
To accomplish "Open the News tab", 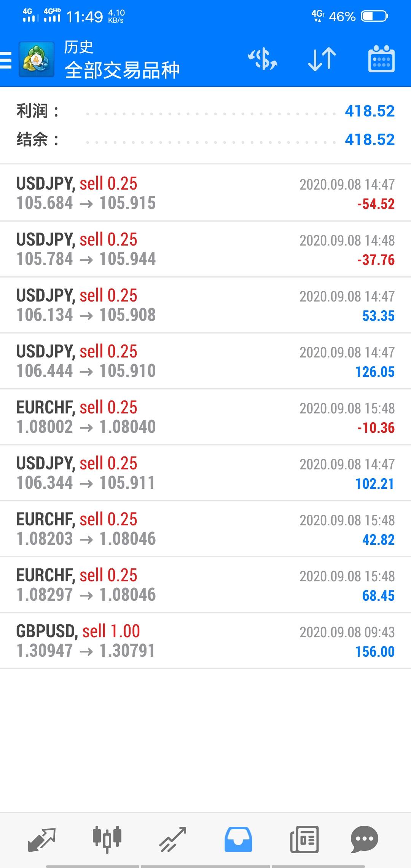I will (x=304, y=839).
